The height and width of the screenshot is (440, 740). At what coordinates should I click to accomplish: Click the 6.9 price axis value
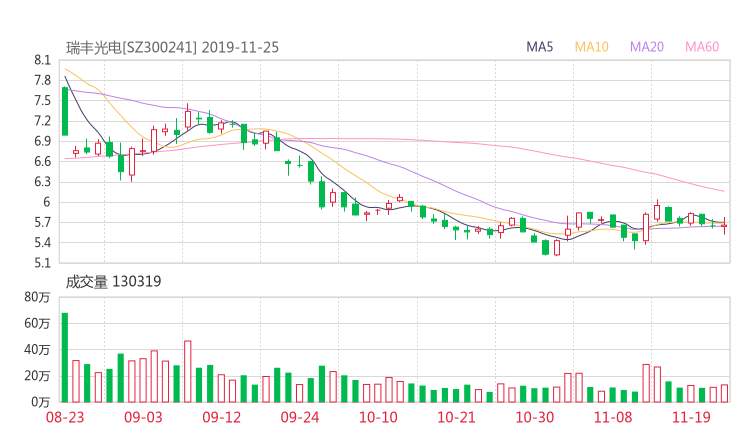[42, 141]
